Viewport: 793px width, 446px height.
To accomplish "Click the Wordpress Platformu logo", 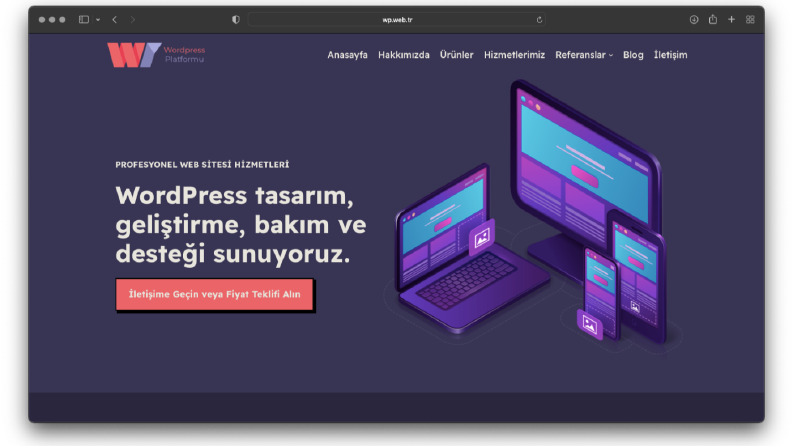I will pyautogui.click(x=156, y=55).
